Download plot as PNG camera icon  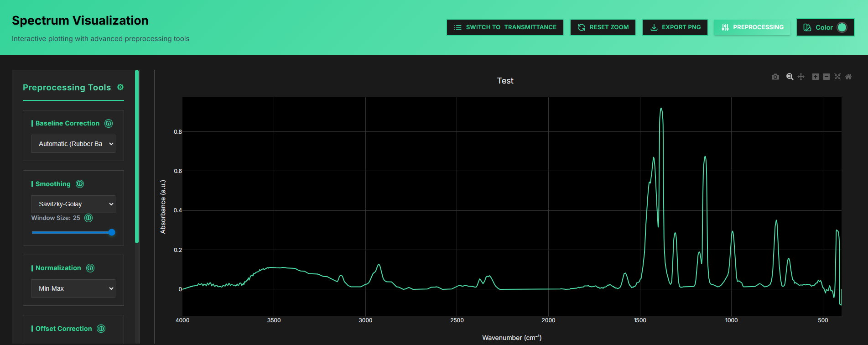(x=775, y=77)
